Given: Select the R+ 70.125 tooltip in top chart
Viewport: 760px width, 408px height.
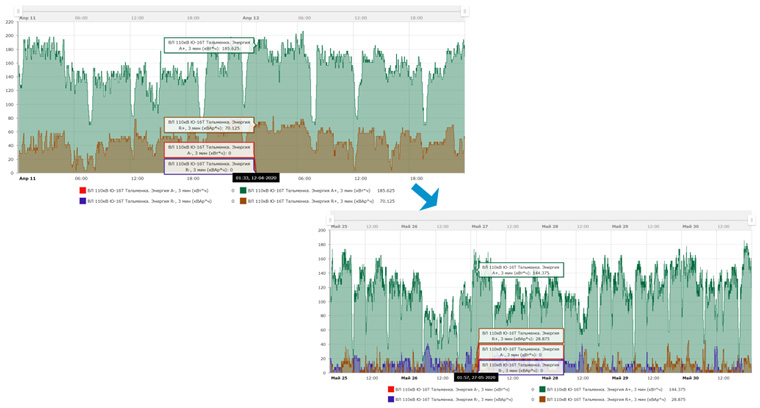Looking at the screenshot, I should 208,125.
